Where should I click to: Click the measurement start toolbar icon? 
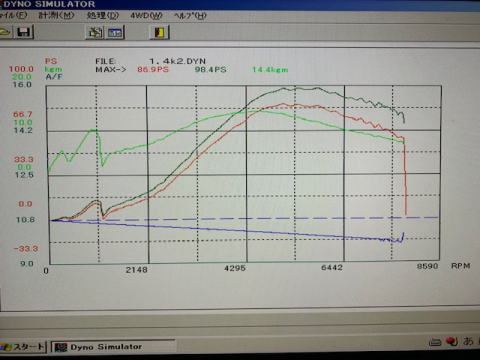tap(95, 32)
